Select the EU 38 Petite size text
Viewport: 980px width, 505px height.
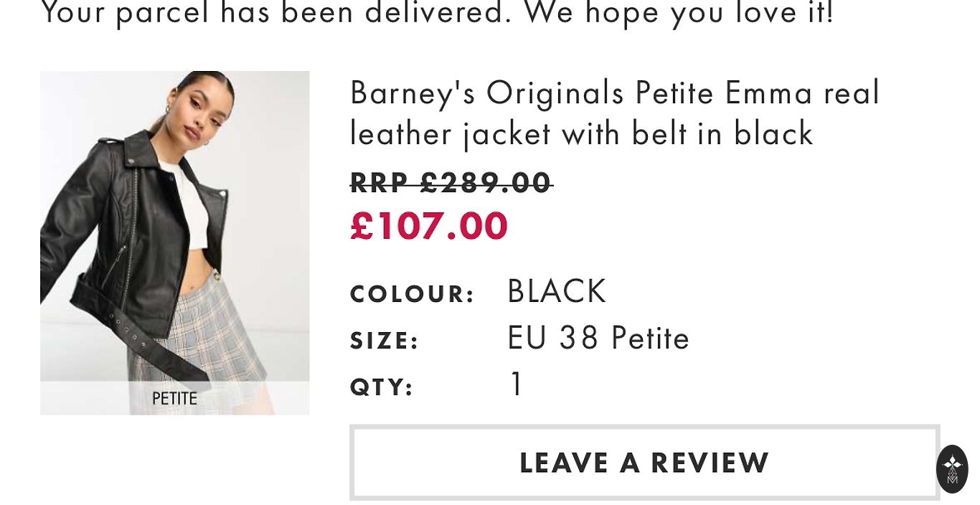click(598, 339)
